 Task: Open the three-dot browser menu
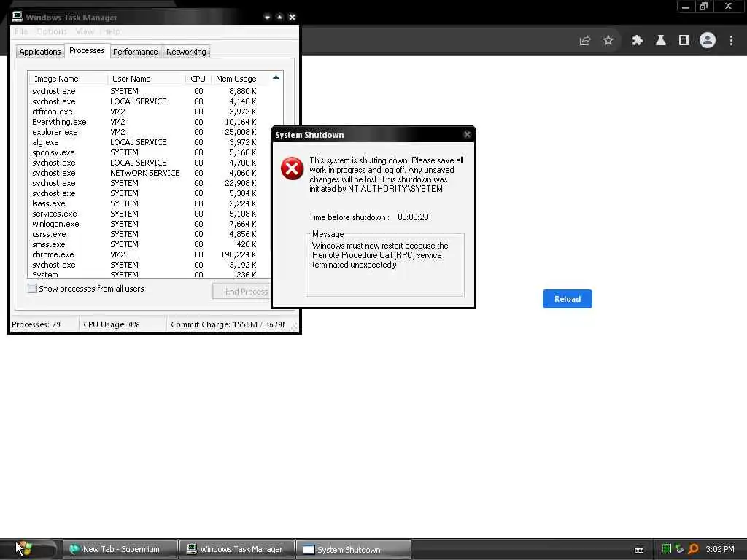tap(731, 41)
